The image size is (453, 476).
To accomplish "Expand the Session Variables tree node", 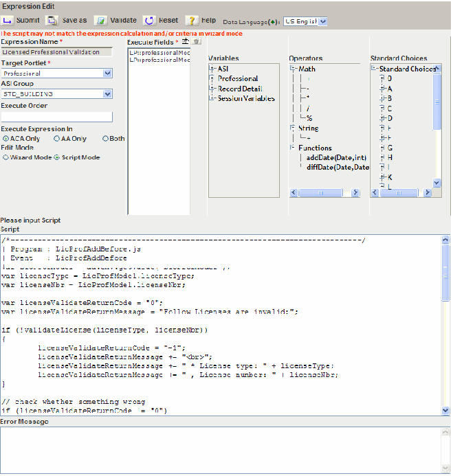I will (213, 98).
